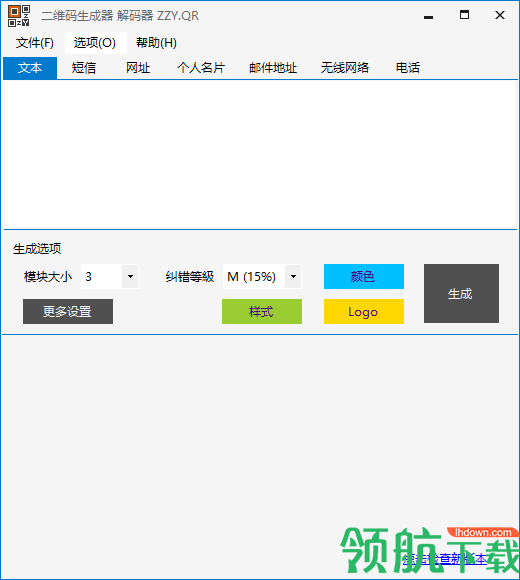Close the ZZY.QR window
This screenshot has height=580, width=520.
[x=500, y=16]
